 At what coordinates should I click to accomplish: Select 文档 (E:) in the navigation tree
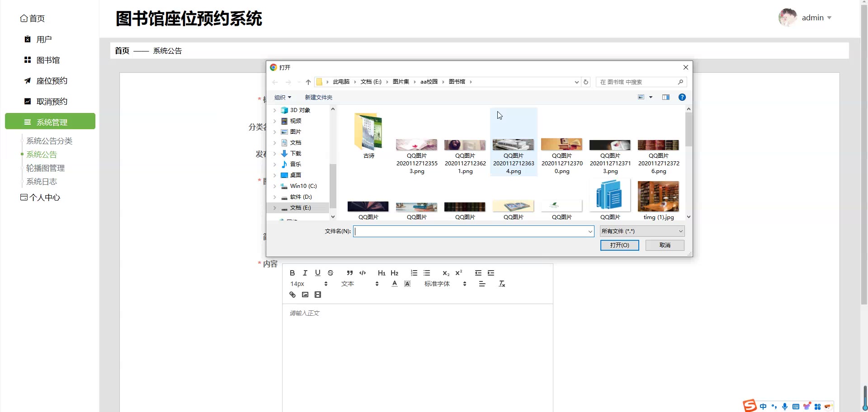(300, 208)
